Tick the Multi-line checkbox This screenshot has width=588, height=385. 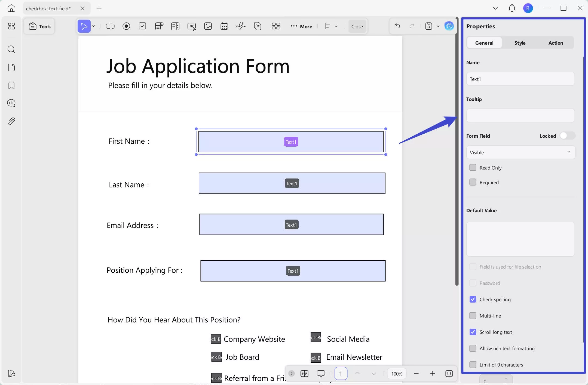[473, 316]
